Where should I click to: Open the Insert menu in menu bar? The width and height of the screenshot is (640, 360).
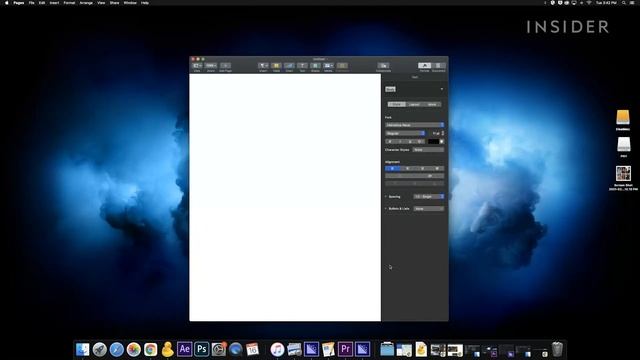[54, 3]
